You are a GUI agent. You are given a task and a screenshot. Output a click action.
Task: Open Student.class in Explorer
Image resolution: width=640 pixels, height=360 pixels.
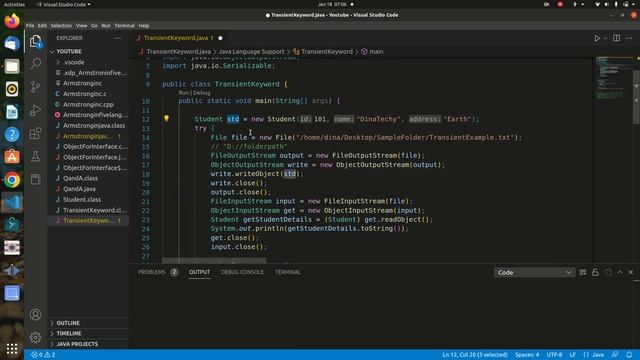tap(82, 200)
